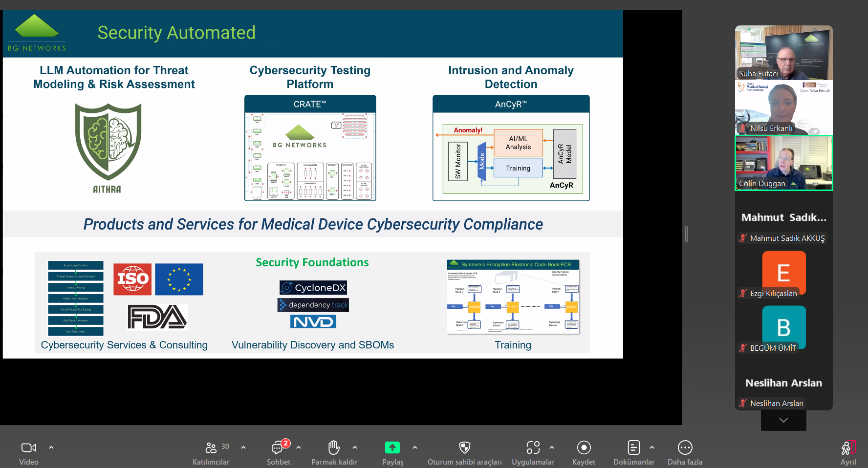
Task: Expand the caret next to Katılımcılar
Action: (x=243, y=447)
